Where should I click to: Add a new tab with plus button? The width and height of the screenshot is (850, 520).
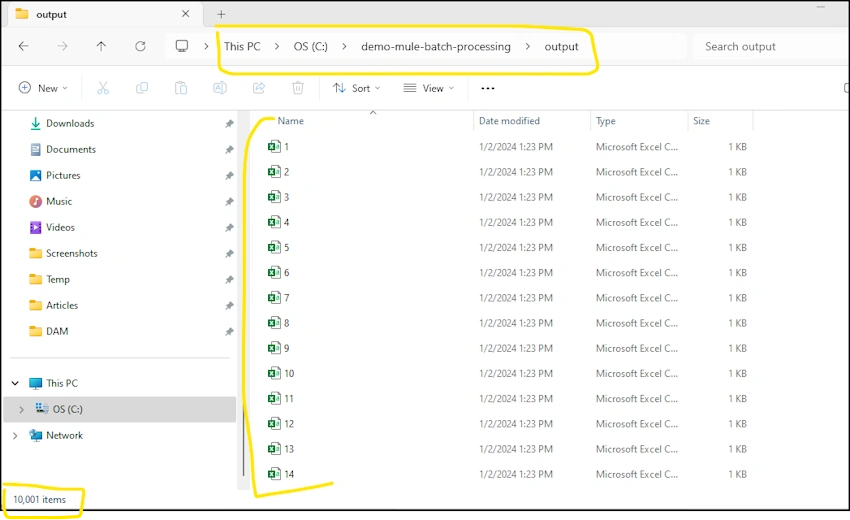[x=221, y=15]
